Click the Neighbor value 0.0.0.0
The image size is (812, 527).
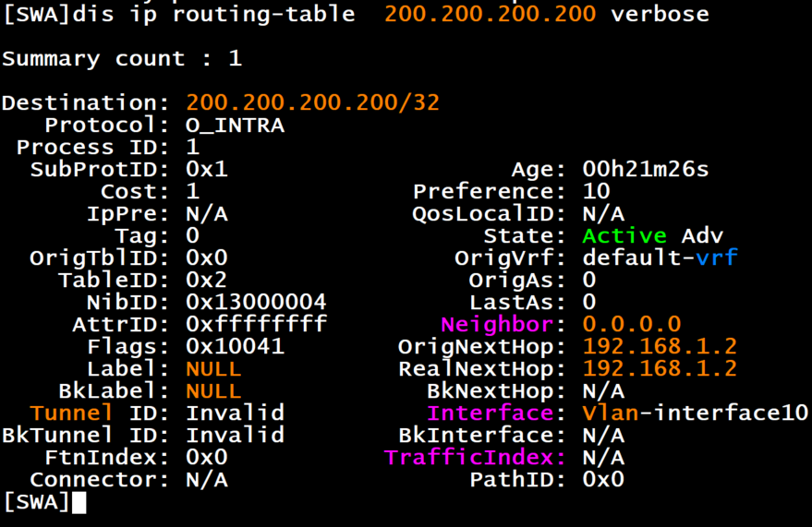pyautogui.click(x=632, y=324)
